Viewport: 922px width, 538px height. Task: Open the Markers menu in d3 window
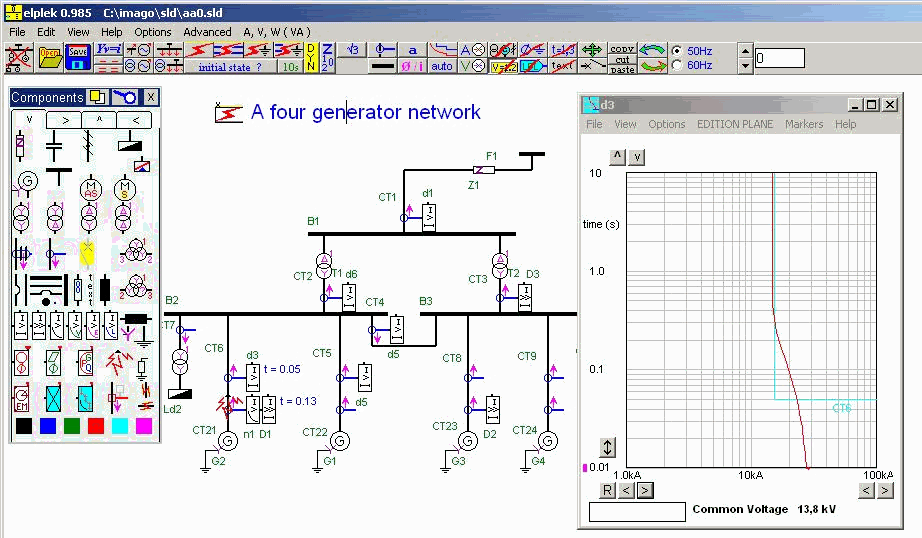point(804,124)
